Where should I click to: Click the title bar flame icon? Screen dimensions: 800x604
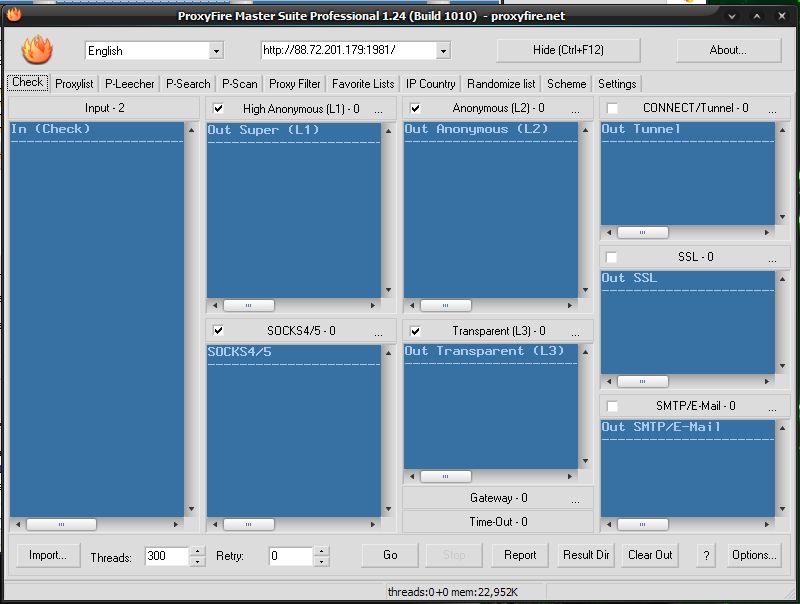(x=14, y=15)
